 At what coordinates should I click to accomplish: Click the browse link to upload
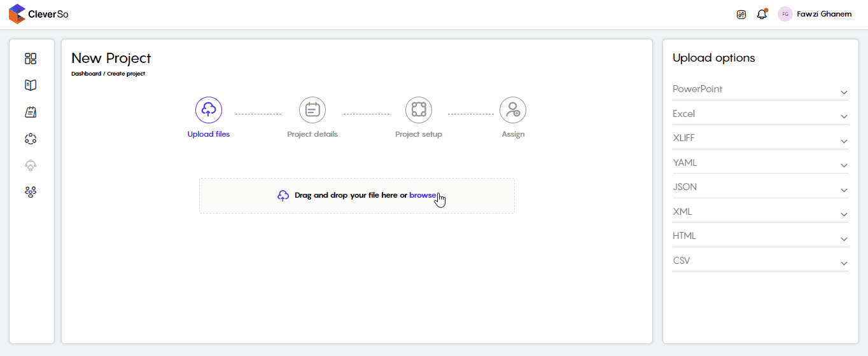click(423, 195)
